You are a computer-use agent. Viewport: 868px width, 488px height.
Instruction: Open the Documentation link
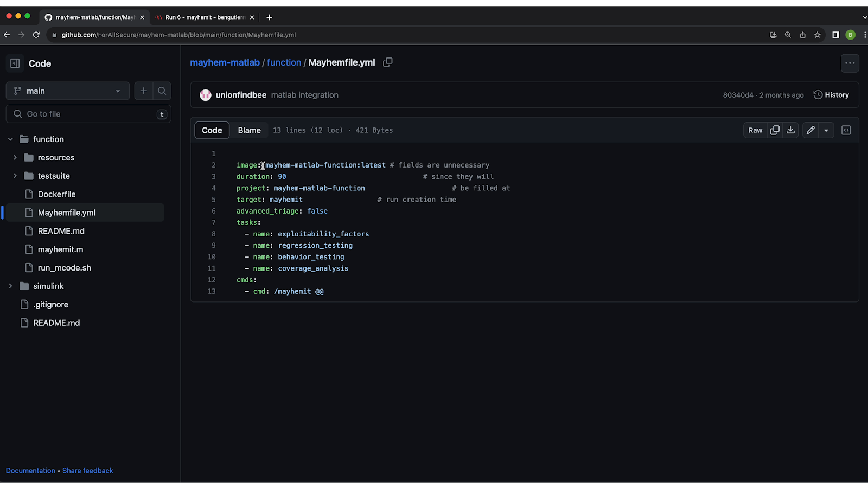pos(30,471)
